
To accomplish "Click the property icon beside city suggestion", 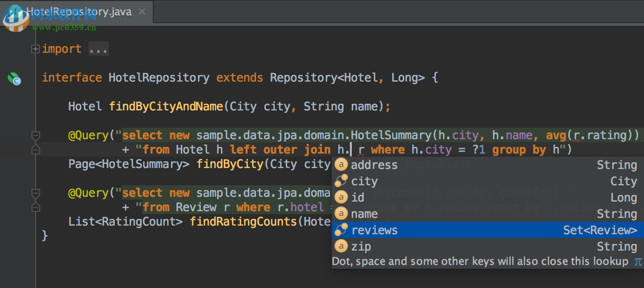I will 341,181.
